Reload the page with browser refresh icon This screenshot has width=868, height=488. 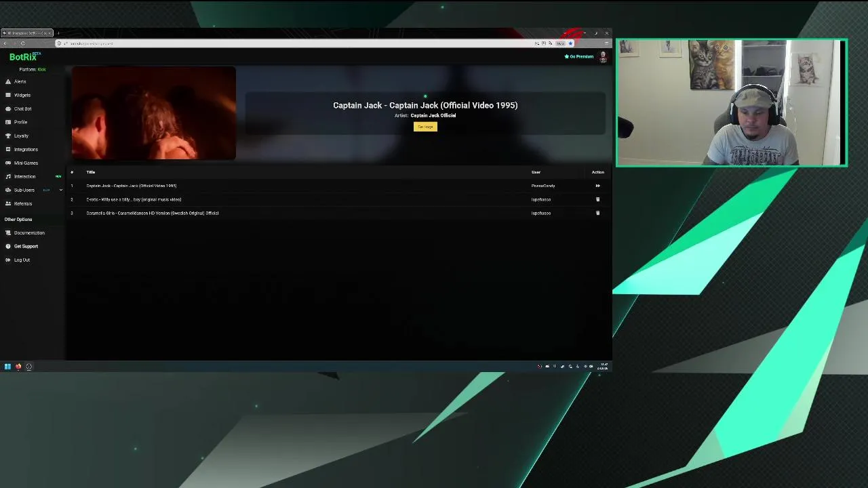coord(22,43)
